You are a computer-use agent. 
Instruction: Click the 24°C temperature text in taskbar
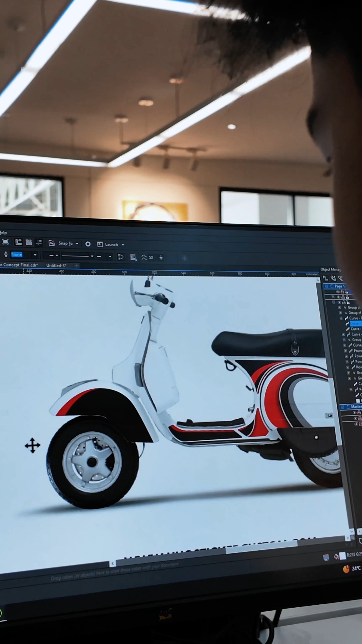(356, 568)
